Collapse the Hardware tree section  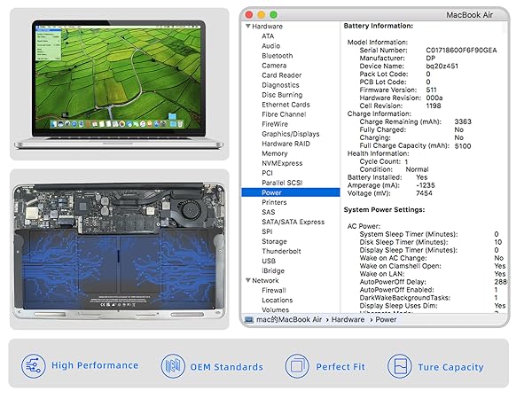point(248,26)
